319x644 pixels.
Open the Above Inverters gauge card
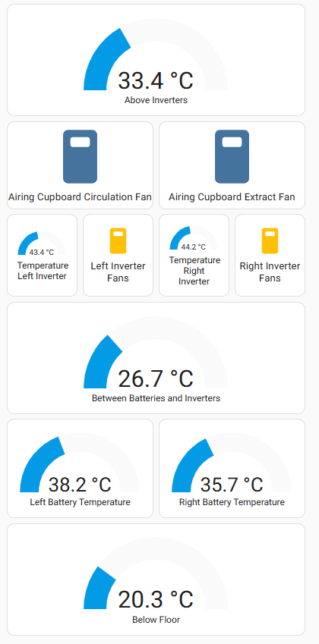[x=156, y=60]
